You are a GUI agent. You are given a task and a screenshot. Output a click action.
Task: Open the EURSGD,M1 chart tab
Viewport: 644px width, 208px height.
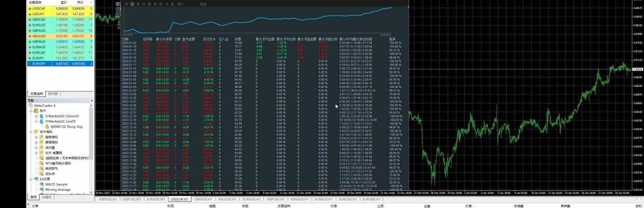click(156, 199)
